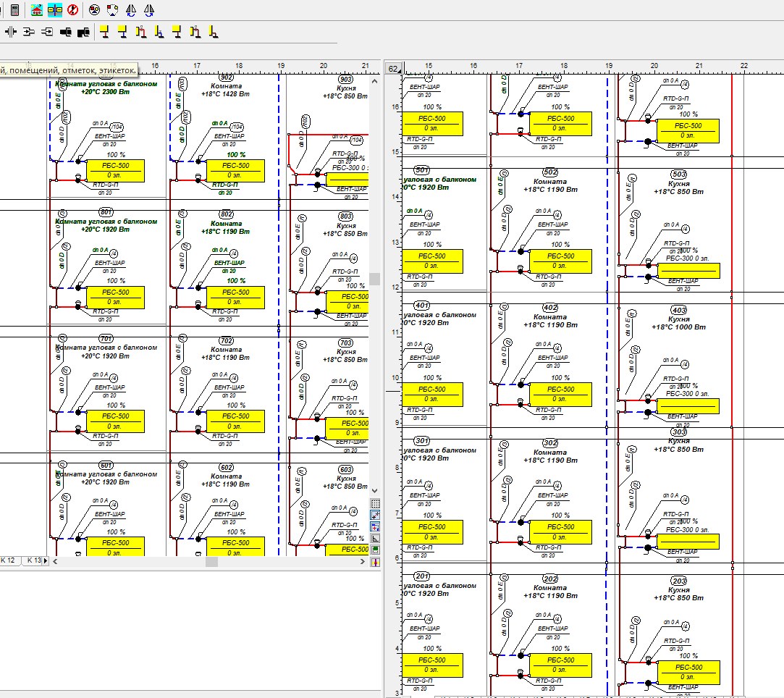Click the tab scroll right arrow

tap(46, 560)
